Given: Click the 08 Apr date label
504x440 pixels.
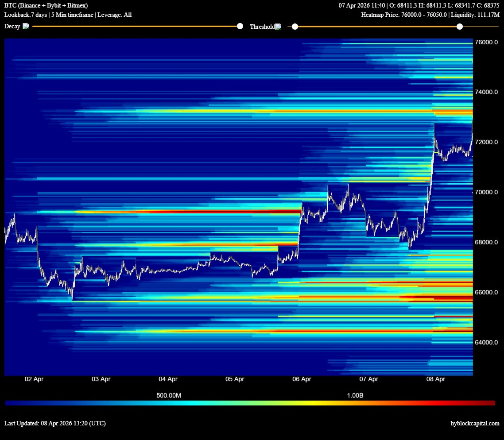Looking at the screenshot, I should (x=435, y=379).
